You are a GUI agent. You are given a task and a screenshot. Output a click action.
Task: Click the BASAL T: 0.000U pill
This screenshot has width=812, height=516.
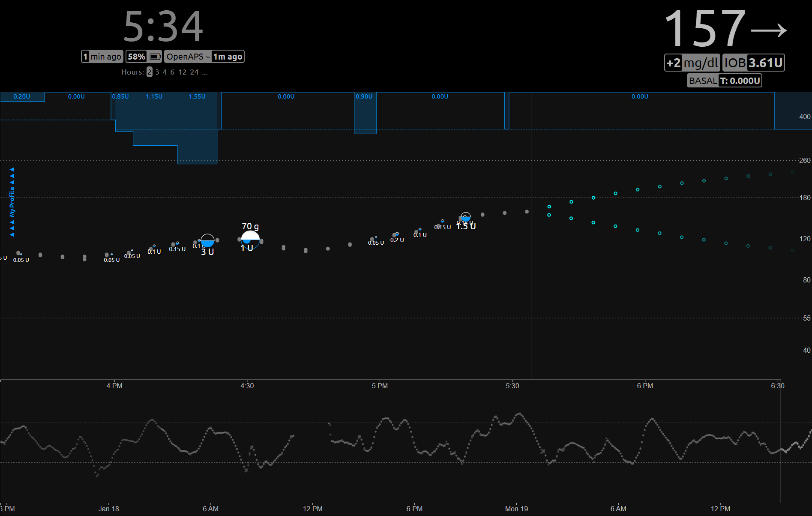coord(725,81)
